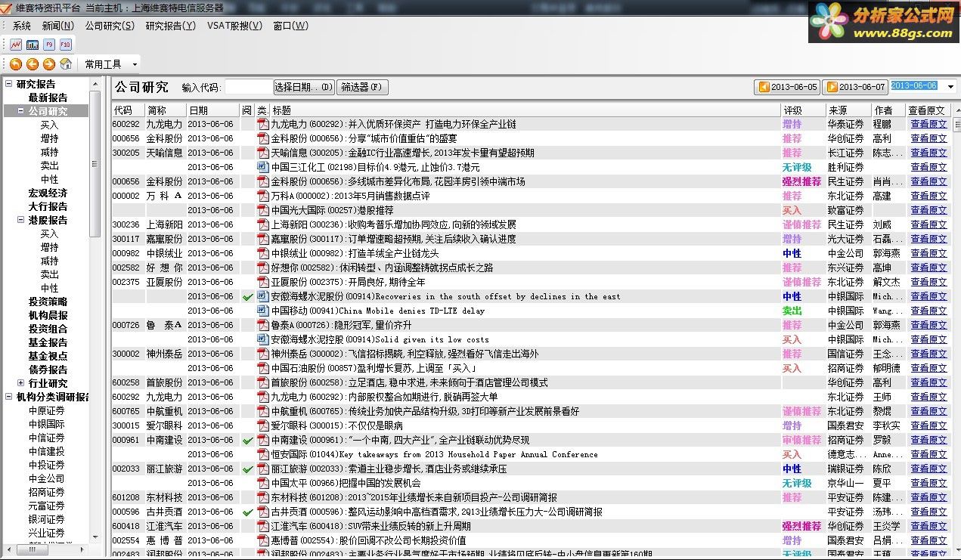Select 中性 under 港股报告

tap(49, 288)
